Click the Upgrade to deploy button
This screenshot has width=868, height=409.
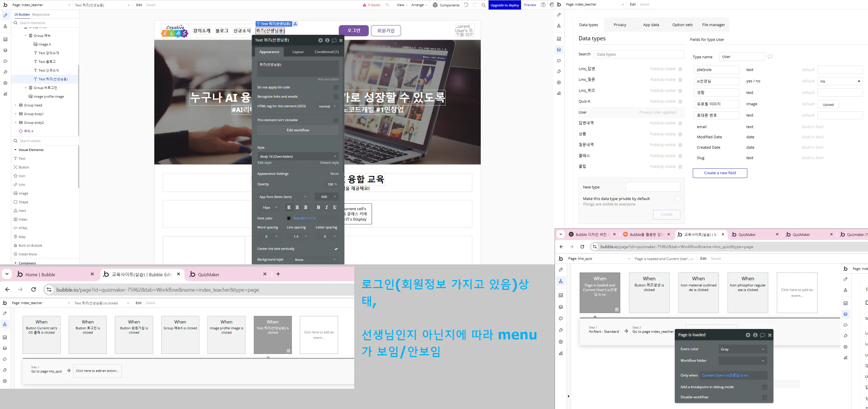pyautogui.click(x=504, y=5)
